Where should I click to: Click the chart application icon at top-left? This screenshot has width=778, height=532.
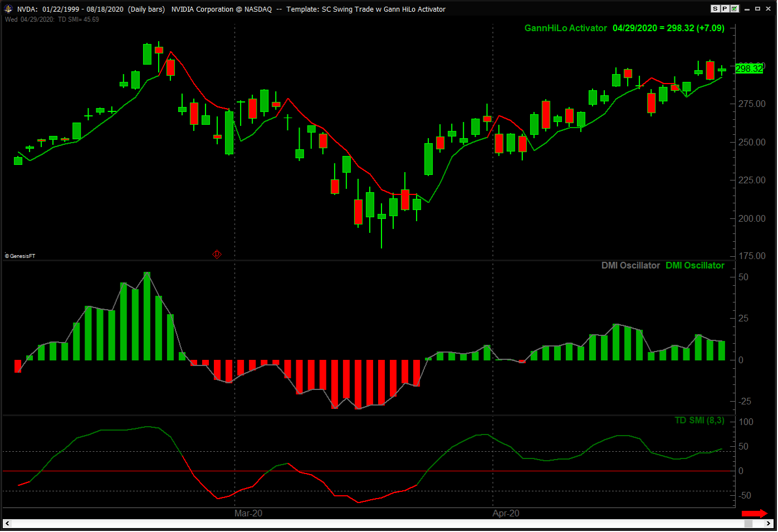[x=8, y=9]
